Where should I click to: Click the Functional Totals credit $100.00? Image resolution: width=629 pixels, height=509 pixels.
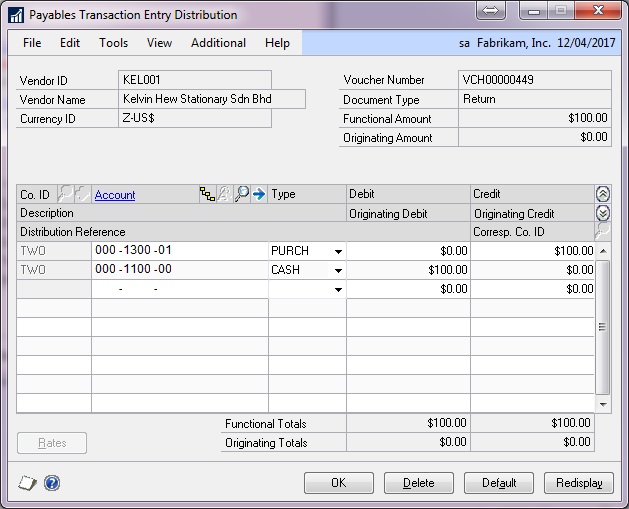pos(532,423)
